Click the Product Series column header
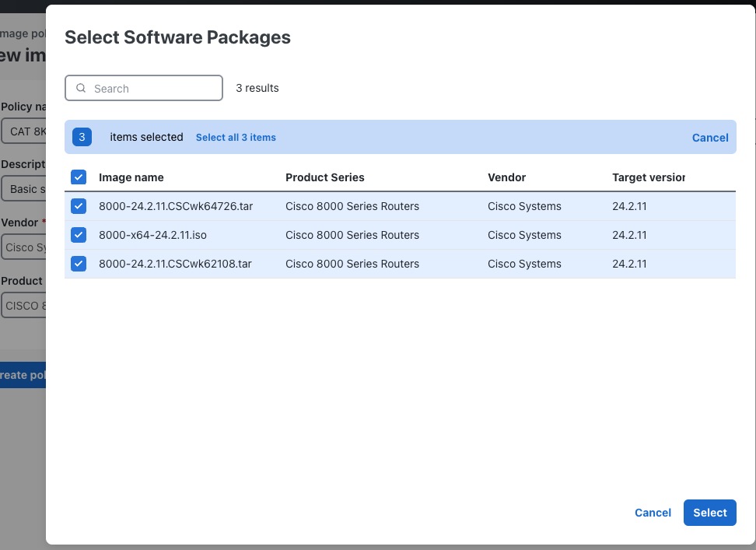Viewport: 756px width, 550px height. click(325, 177)
